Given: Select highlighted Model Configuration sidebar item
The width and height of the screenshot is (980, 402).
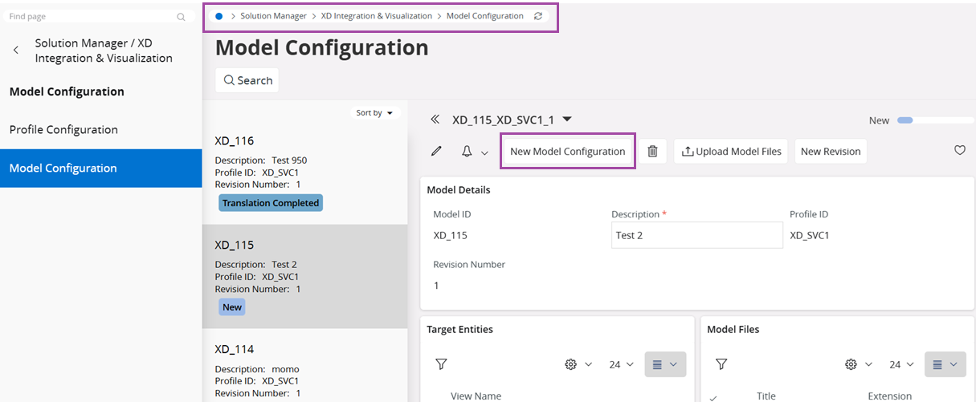Looking at the screenshot, I should pyautogui.click(x=63, y=169).
